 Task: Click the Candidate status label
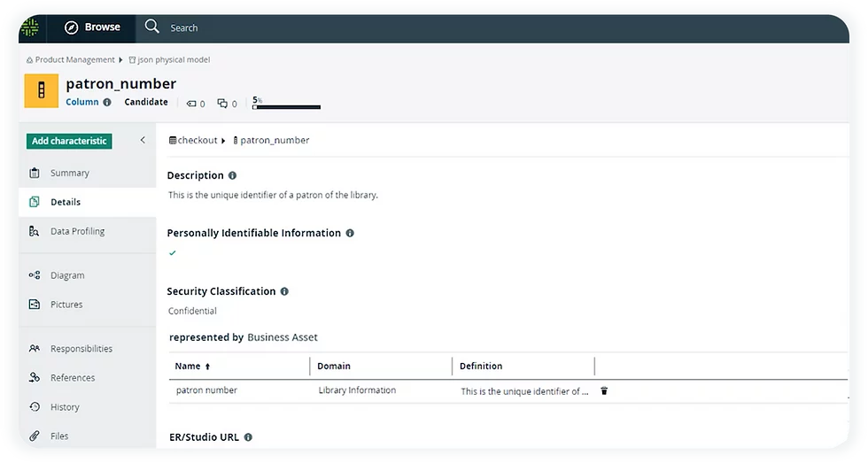point(146,102)
